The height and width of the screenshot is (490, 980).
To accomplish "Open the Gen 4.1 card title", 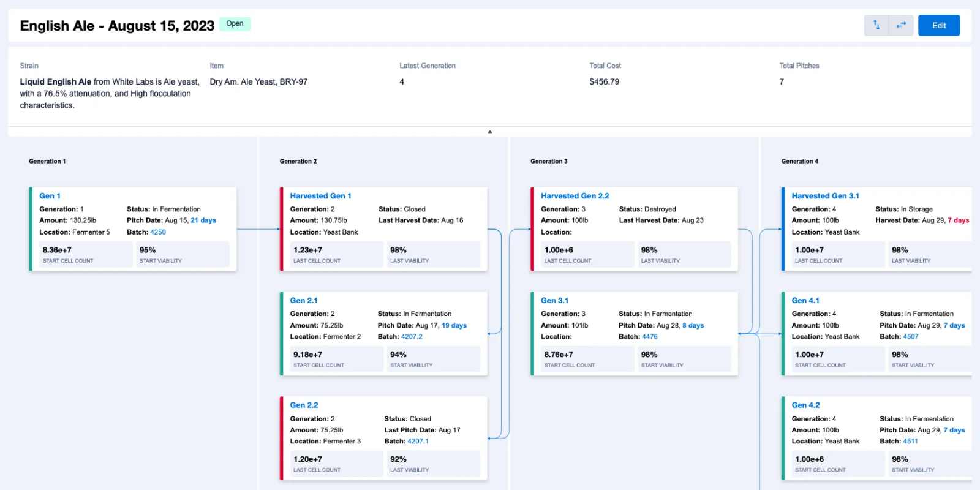I will [805, 301].
